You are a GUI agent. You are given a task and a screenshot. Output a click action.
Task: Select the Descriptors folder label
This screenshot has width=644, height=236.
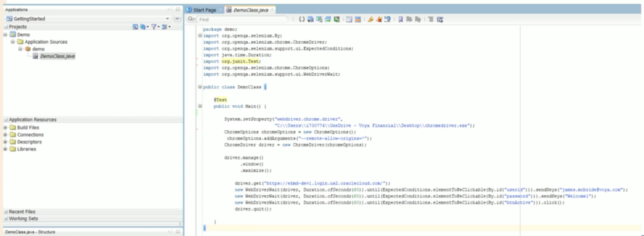(x=29, y=142)
